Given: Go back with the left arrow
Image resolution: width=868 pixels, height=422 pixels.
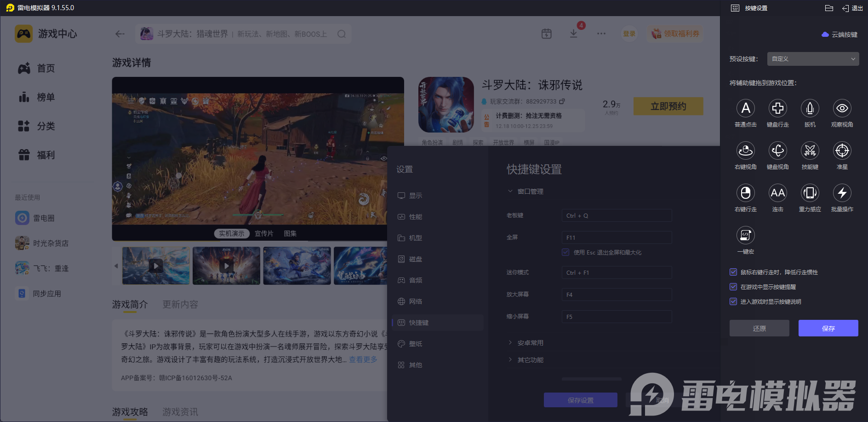Looking at the screenshot, I should click(120, 34).
